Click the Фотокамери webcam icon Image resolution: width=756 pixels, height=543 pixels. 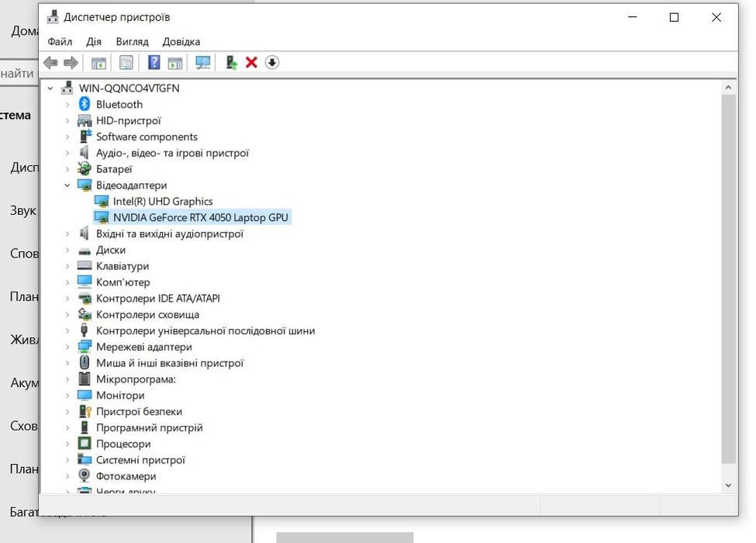tap(85, 476)
